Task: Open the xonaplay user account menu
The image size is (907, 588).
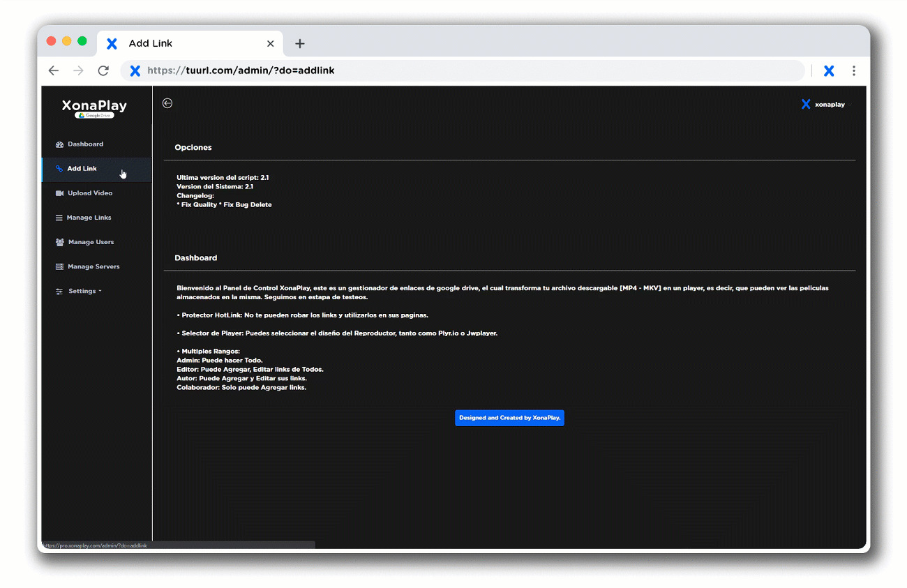Action: [x=824, y=105]
